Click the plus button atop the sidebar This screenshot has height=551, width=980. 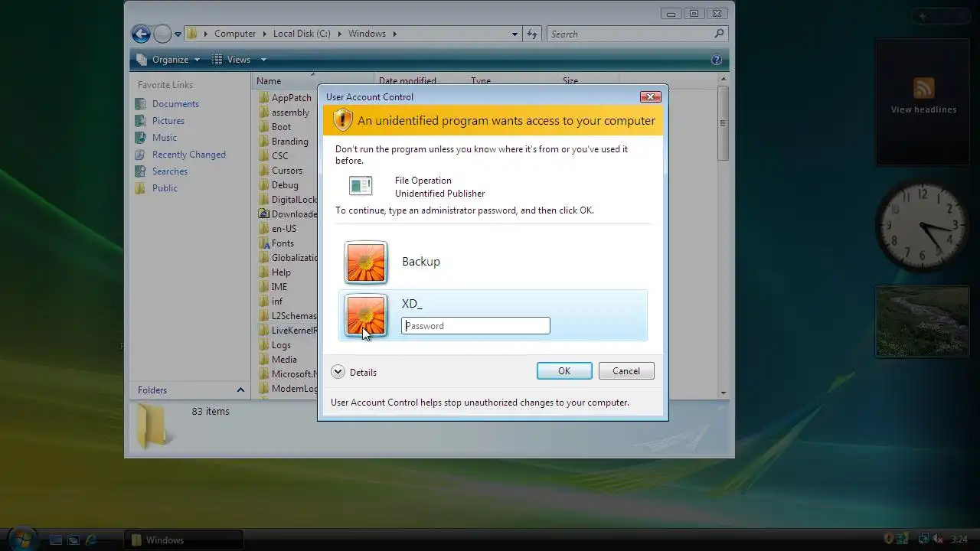923,16
